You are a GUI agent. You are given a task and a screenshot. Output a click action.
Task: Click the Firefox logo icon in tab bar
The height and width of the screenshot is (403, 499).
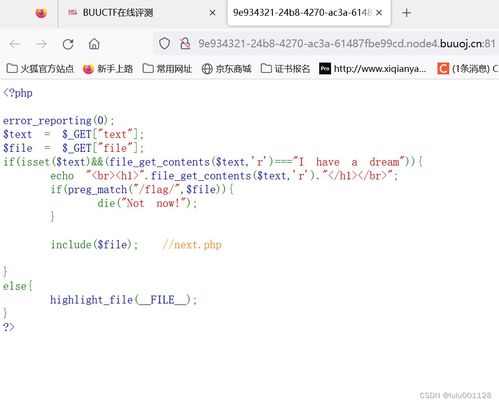(41, 13)
